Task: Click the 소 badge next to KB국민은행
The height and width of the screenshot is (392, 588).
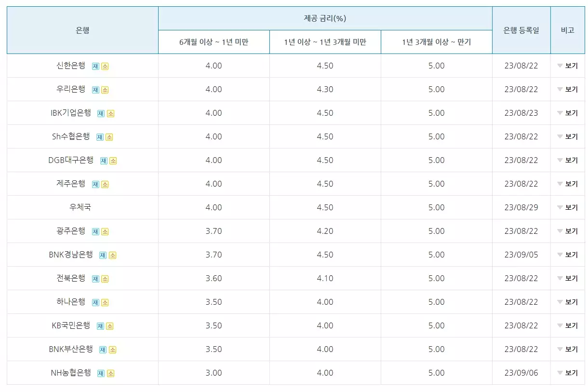Action: click(x=110, y=326)
